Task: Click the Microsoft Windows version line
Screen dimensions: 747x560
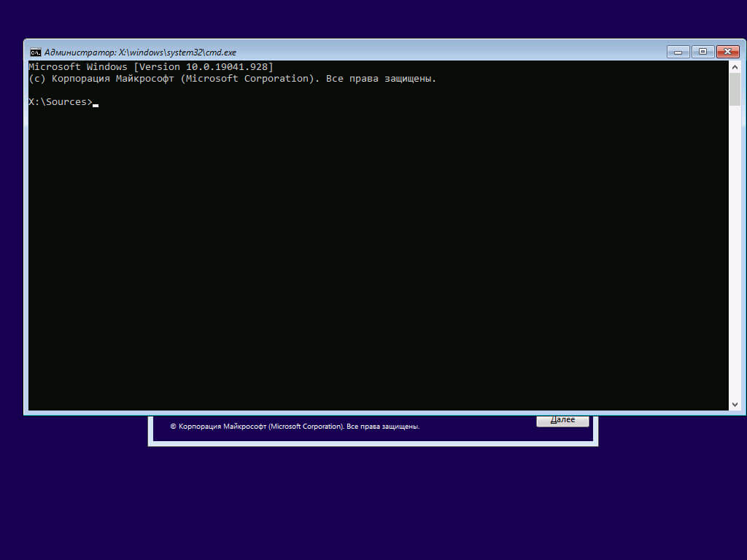Action: point(151,66)
